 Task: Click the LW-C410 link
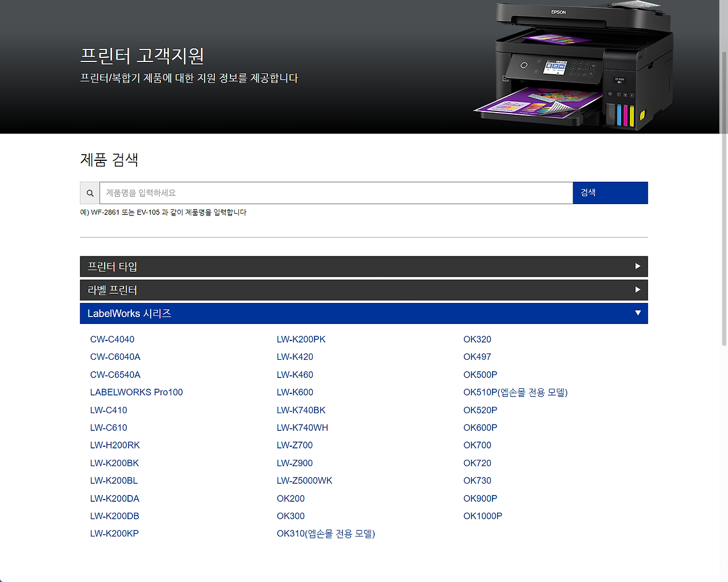point(108,410)
